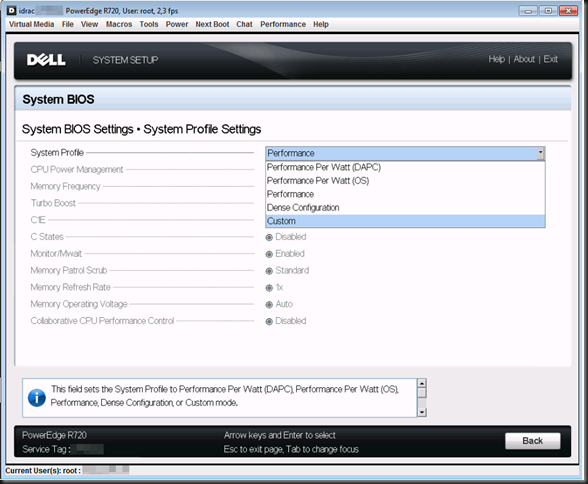Click the Dell logo
Screen dimensions: 588x484
pos(46,60)
